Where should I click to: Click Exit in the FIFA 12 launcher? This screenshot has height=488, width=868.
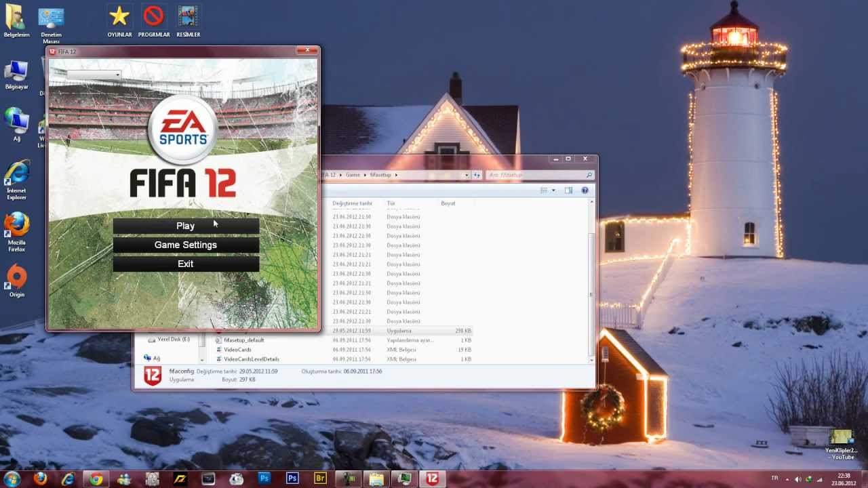(x=186, y=264)
